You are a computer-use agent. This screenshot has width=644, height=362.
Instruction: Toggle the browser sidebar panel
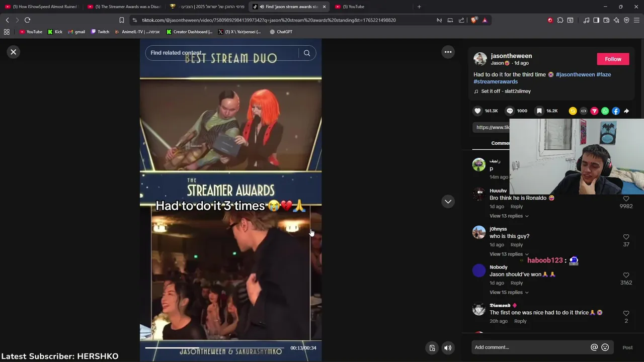pos(596,20)
